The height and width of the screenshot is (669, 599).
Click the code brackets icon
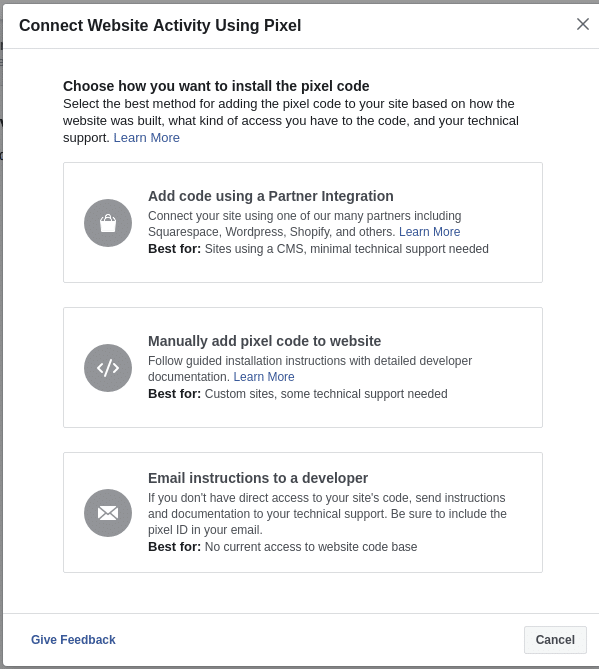pos(108,368)
